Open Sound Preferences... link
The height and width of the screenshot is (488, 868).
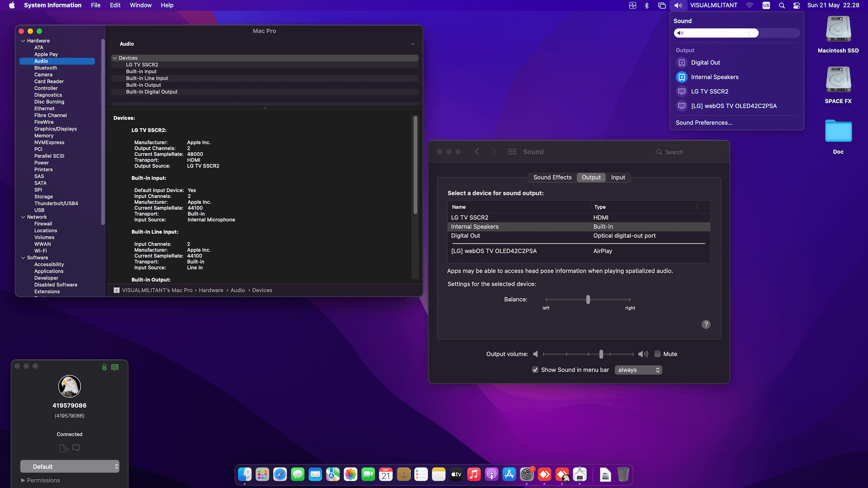click(704, 122)
